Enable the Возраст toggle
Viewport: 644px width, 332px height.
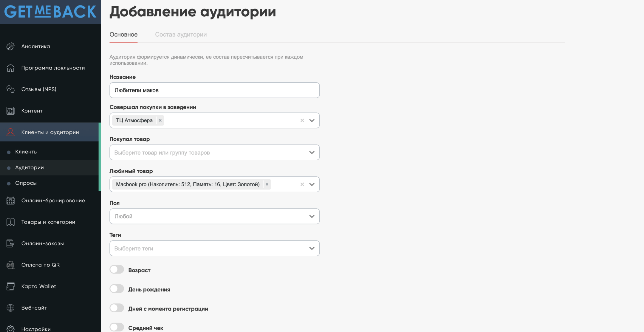click(x=117, y=270)
